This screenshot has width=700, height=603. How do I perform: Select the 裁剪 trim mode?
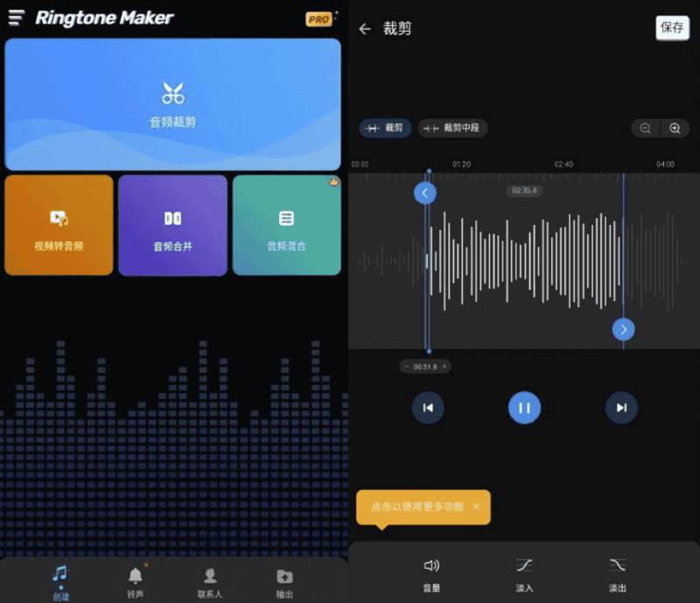click(384, 128)
